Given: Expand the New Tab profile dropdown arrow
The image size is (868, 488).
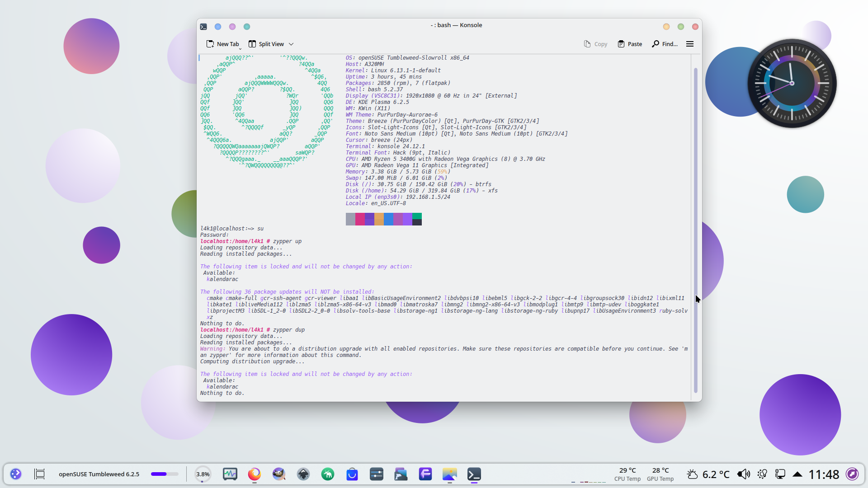Looking at the screenshot, I should pos(240,48).
